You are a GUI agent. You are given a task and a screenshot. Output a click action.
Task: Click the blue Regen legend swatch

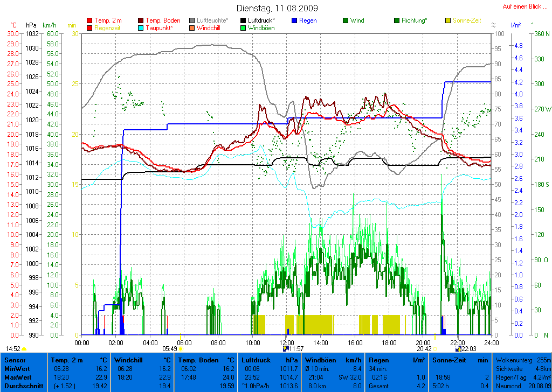(x=294, y=21)
